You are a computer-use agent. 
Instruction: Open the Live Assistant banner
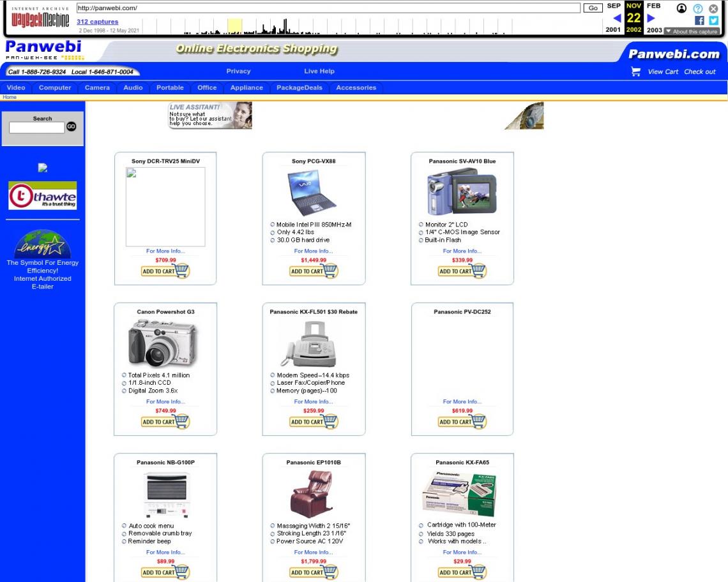tap(210, 115)
